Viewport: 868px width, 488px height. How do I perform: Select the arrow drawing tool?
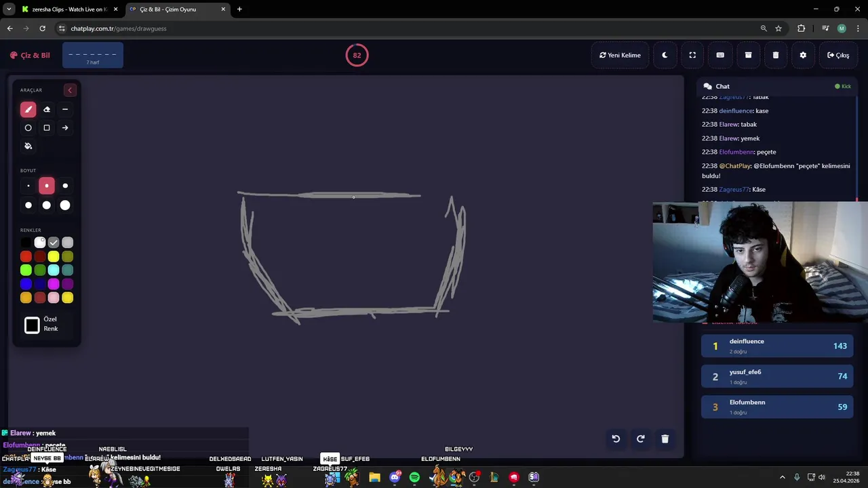pyautogui.click(x=65, y=127)
